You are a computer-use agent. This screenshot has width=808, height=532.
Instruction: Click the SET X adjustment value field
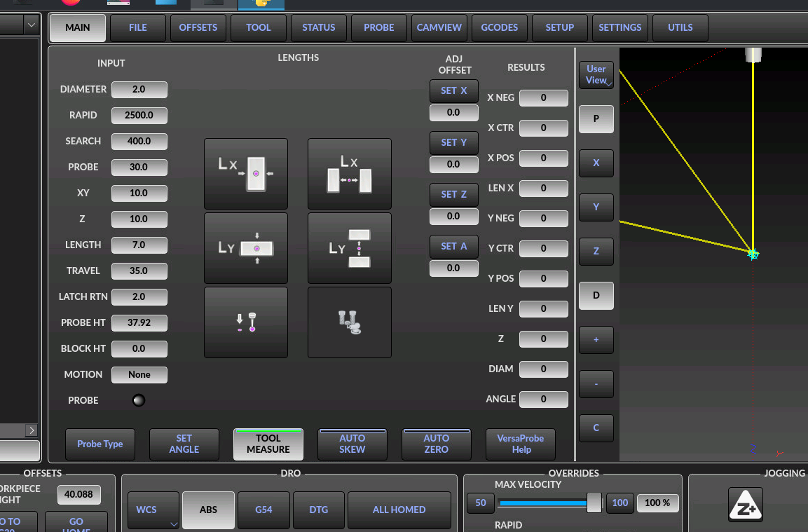[x=454, y=113]
